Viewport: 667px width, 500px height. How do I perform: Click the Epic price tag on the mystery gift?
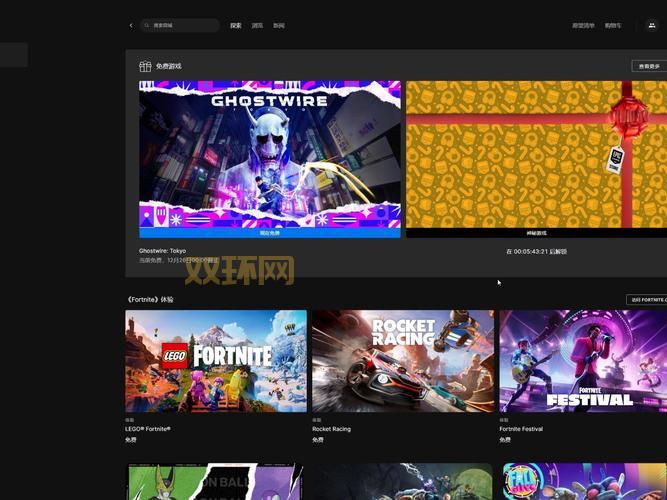[616, 158]
